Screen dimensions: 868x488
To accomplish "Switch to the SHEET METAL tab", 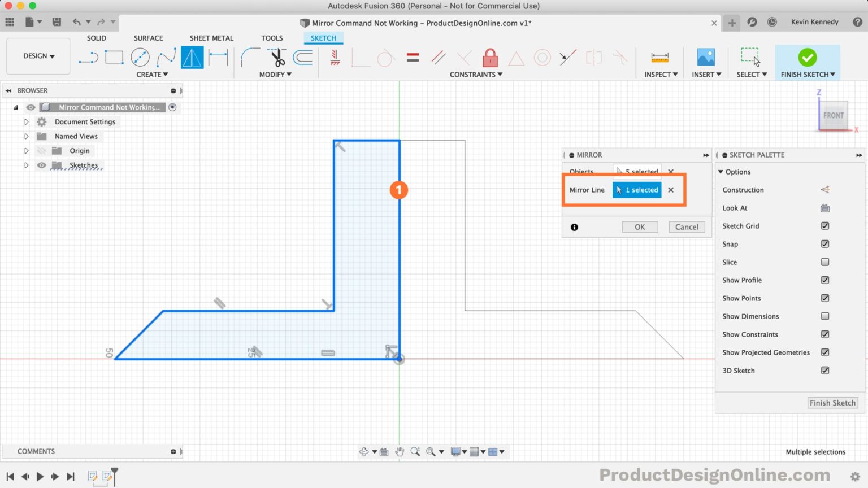I will (211, 38).
